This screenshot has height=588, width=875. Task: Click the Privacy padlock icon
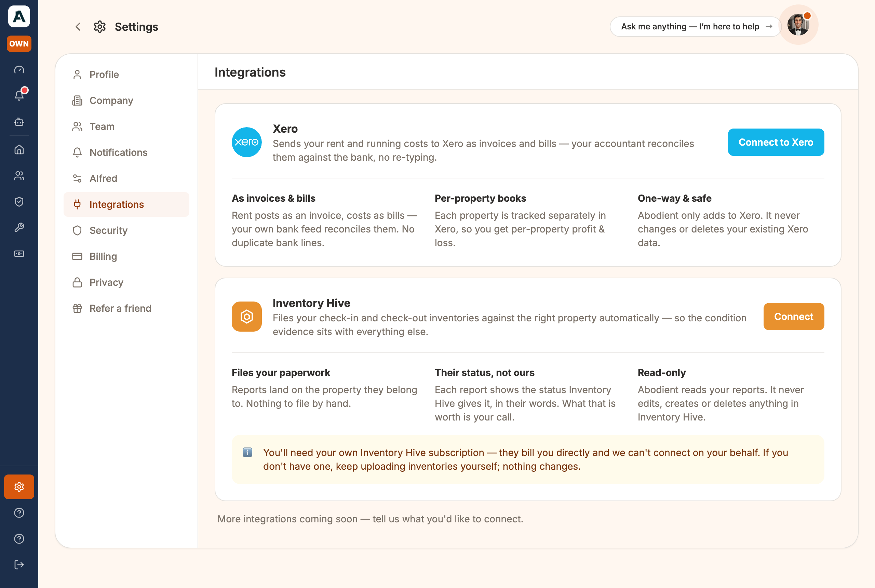pyautogui.click(x=77, y=282)
